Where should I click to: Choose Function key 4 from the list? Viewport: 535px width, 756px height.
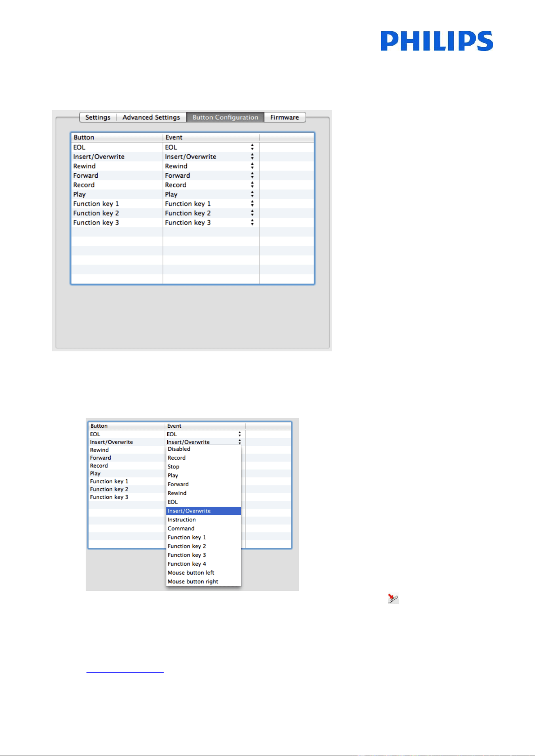(x=203, y=564)
